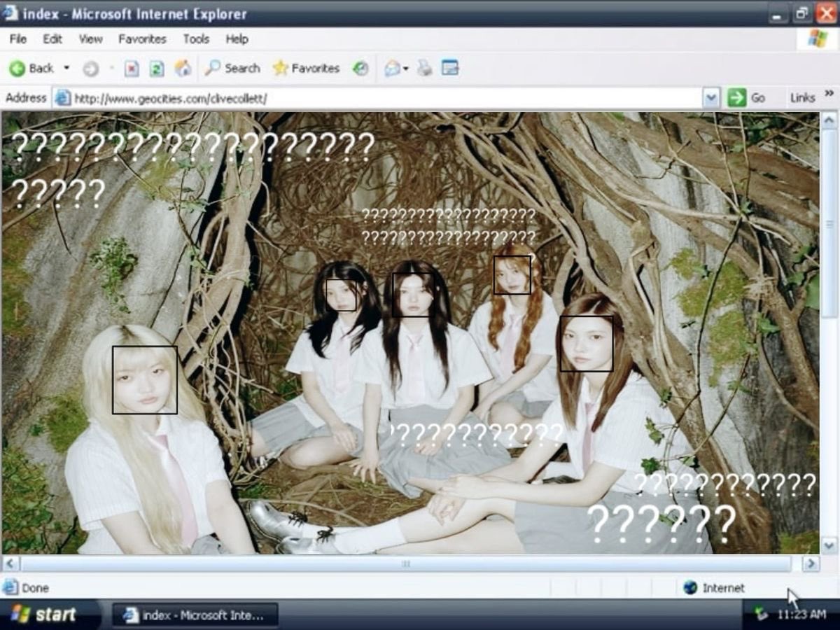
Task: Click the Done status bar text
Action: pos(35,588)
